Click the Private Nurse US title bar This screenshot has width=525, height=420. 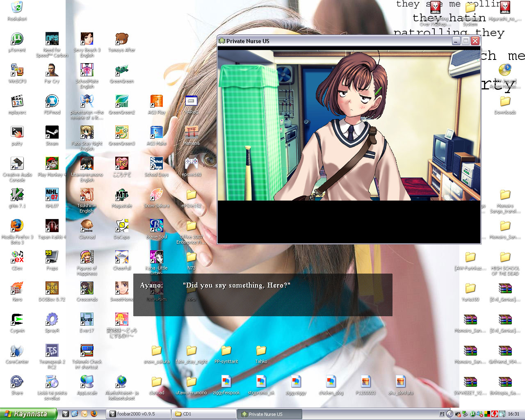click(334, 41)
